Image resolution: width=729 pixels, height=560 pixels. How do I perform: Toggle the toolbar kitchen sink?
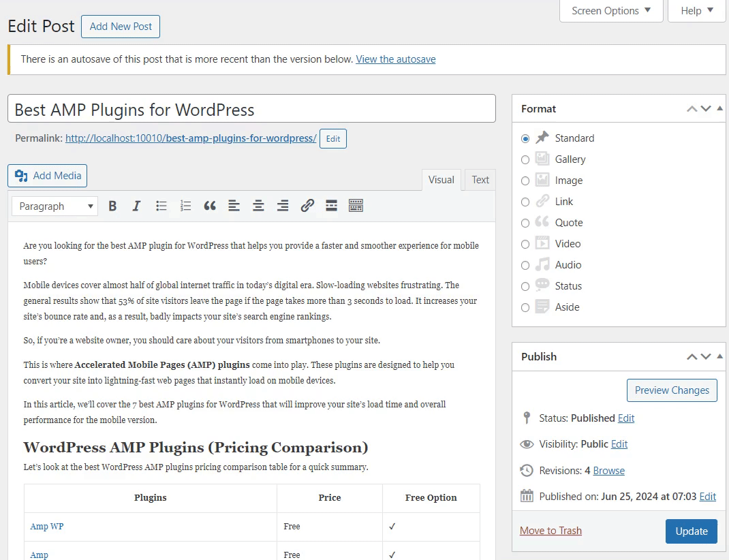356,206
